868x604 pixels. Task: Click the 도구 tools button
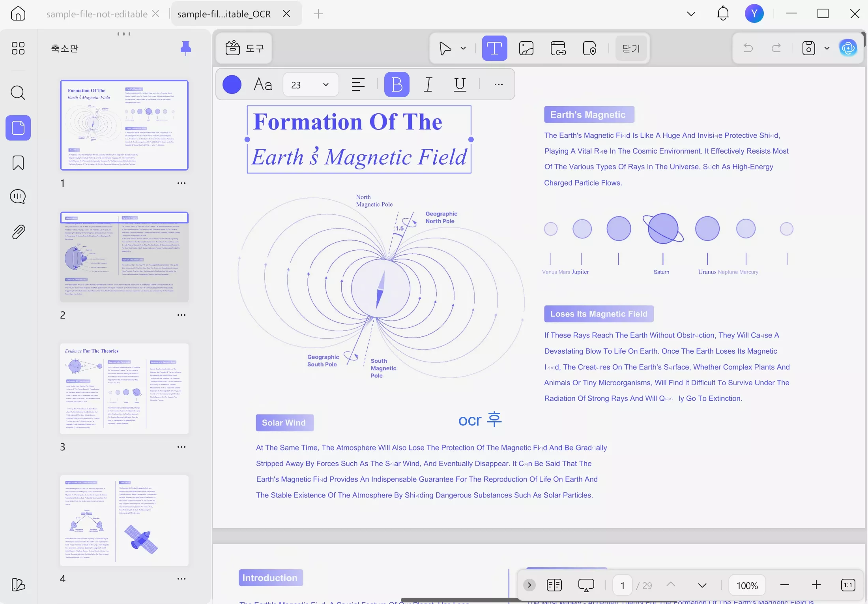pos(244,48)
